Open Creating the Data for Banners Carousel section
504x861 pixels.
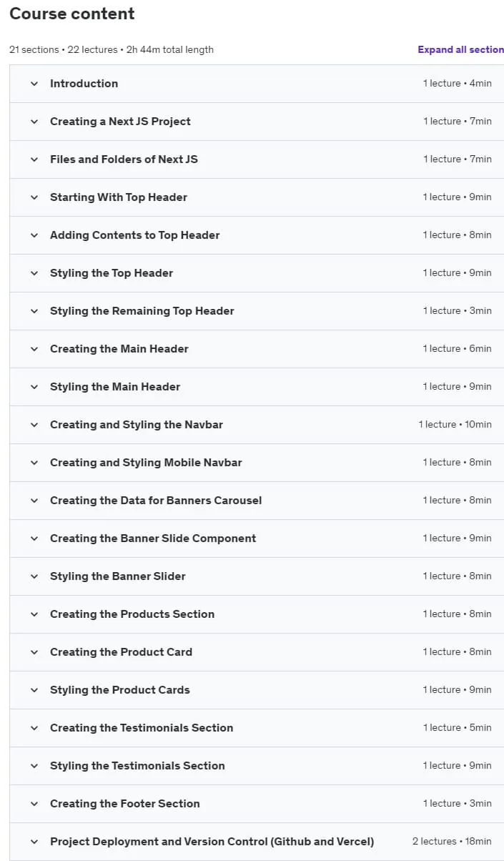(257, 501)
